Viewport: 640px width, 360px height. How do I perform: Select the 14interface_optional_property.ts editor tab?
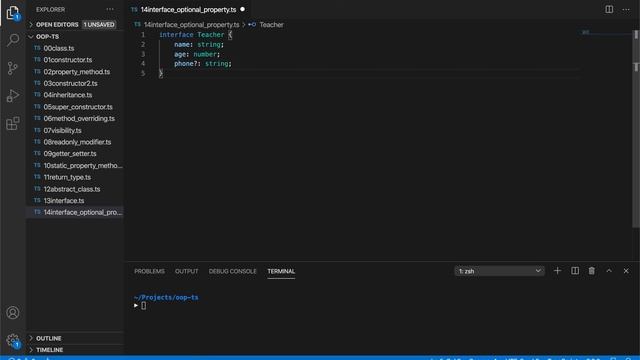189,9
